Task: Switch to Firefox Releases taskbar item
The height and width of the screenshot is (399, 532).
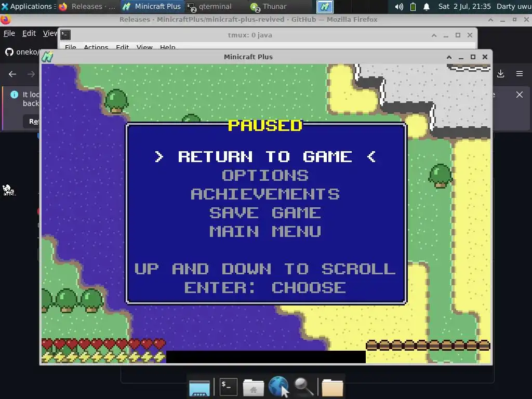Action: click(87, 6)
